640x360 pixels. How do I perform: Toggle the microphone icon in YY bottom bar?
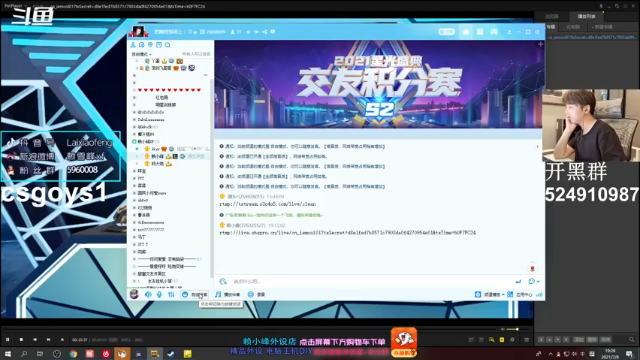(x=159, y=294)
